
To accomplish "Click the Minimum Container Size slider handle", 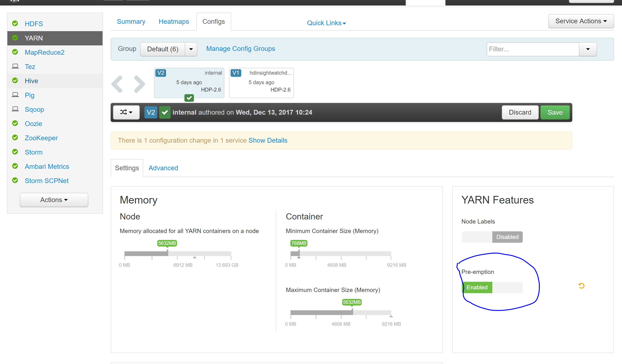I will [x=299, y=253].
